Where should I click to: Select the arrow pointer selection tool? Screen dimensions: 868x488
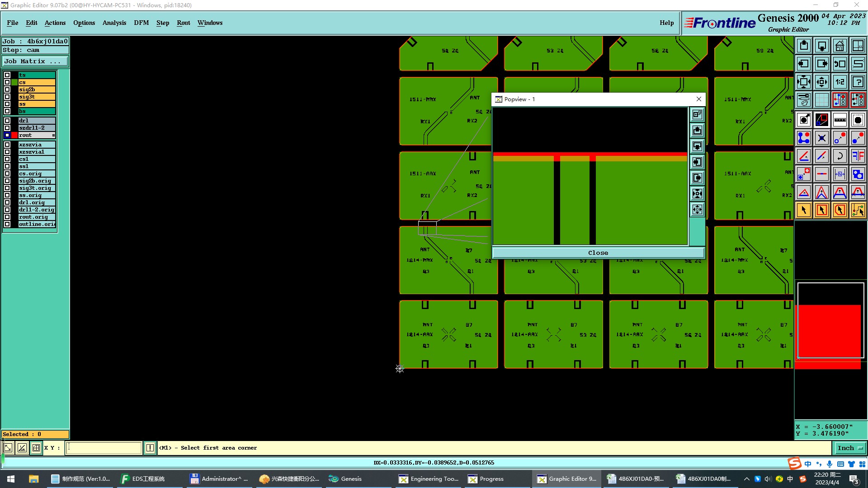[x=803, y=210]
